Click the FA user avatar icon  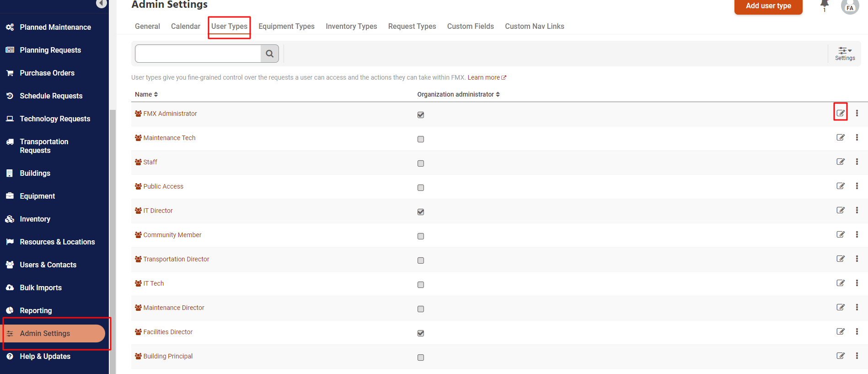tap(850, 7)
